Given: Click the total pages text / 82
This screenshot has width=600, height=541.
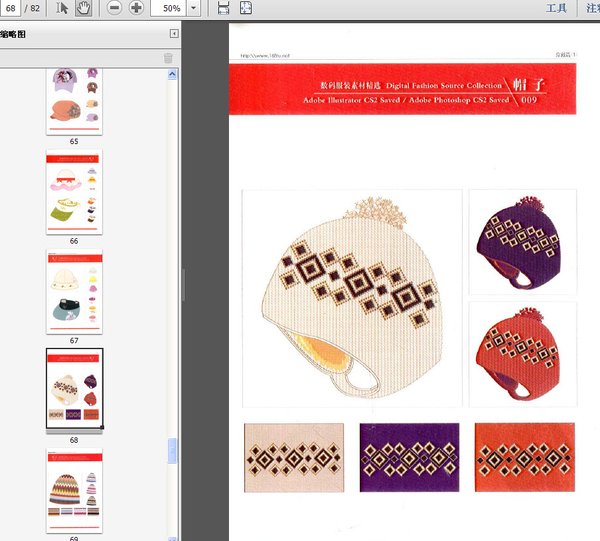Looking at the screenshot, I should pyautogui.click(x=32, y=8).
